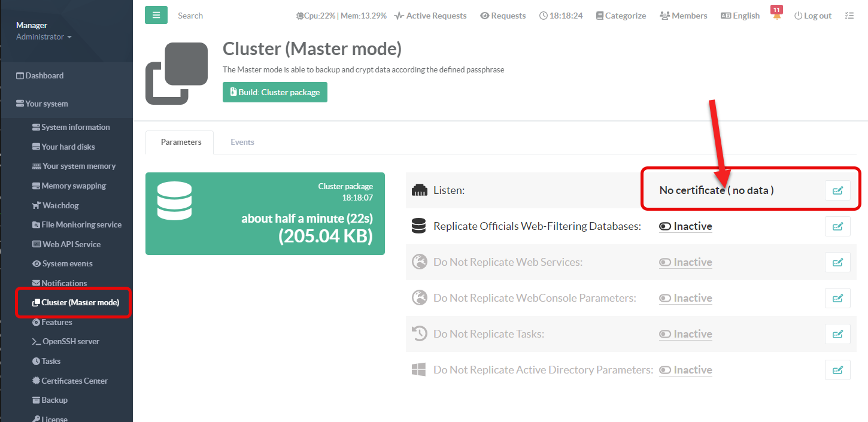Edit the Do Not Replicate Tasks setting
Viewport: 868px width, 422px height.
coord(837,334)
